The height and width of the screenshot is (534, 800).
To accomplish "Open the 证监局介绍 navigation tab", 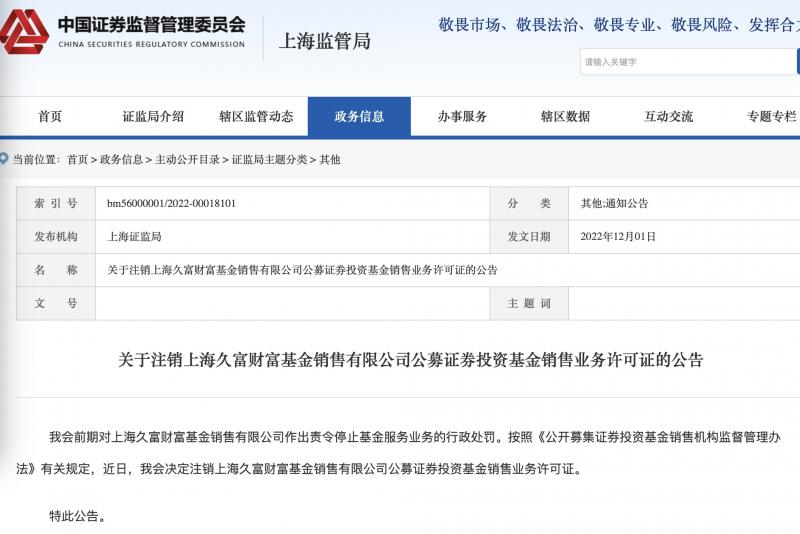I will (153, 117).
